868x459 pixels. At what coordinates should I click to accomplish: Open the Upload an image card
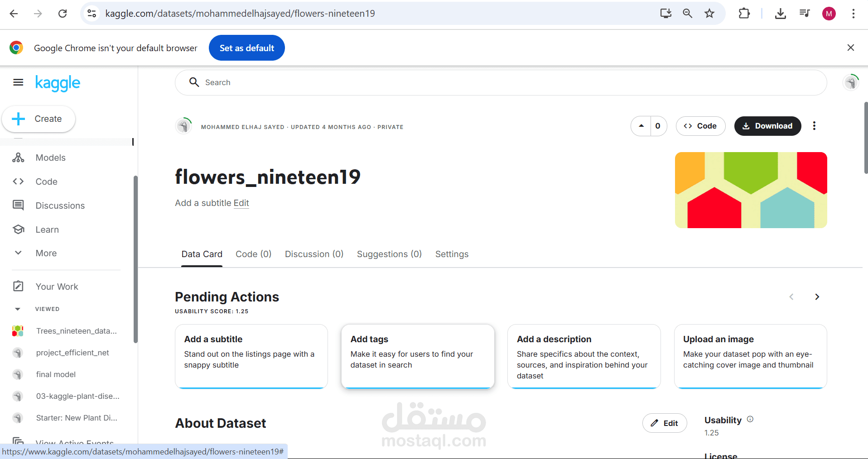[750, 356]
